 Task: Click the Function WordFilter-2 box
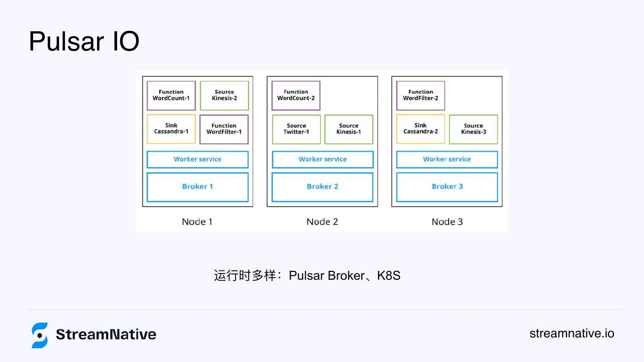(x=421, y=95)
